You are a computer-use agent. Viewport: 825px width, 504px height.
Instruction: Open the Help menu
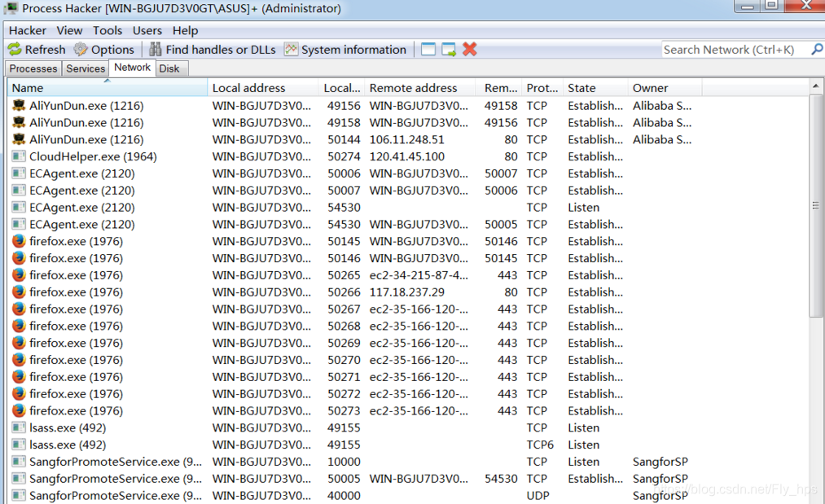185,30
